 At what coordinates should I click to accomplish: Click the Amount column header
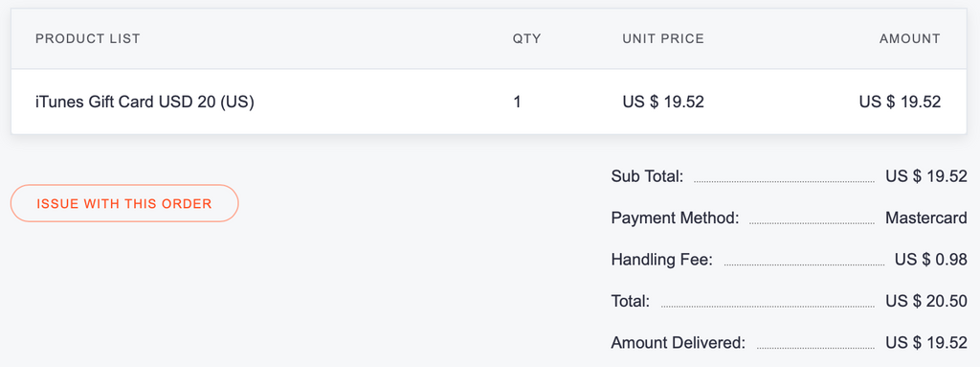click(910, 39)
